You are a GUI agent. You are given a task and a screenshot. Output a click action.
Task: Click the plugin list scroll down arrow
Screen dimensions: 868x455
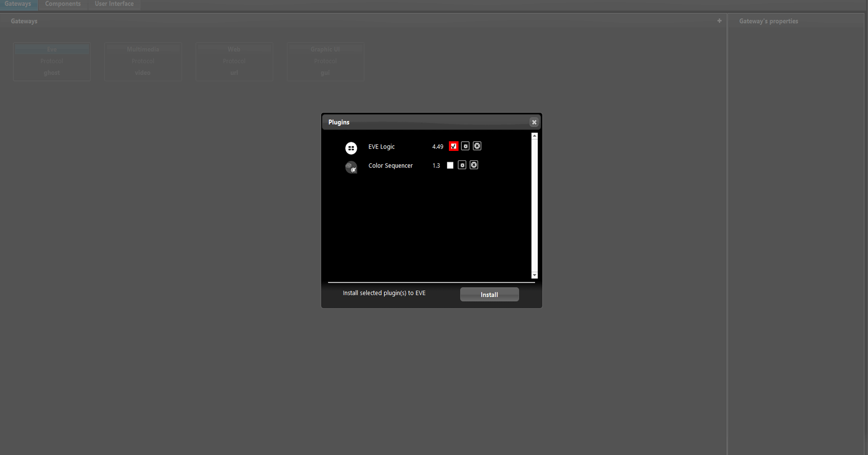point(534,275)
